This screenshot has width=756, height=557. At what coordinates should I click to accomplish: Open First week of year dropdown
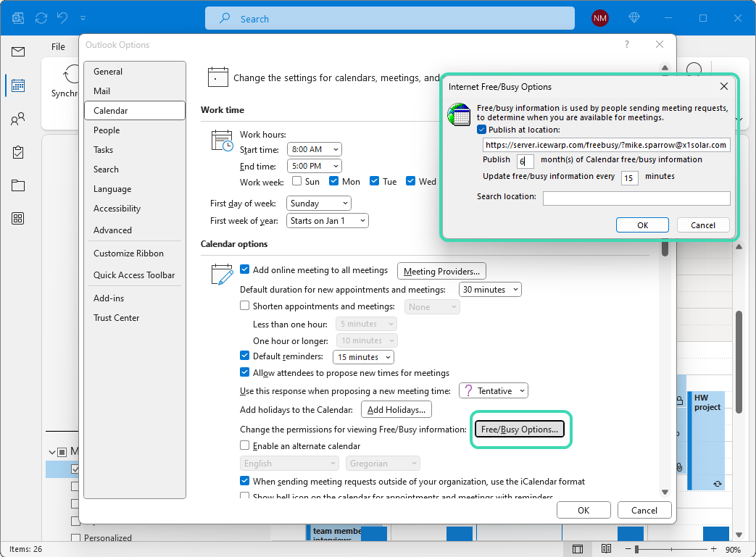[328, 221]
